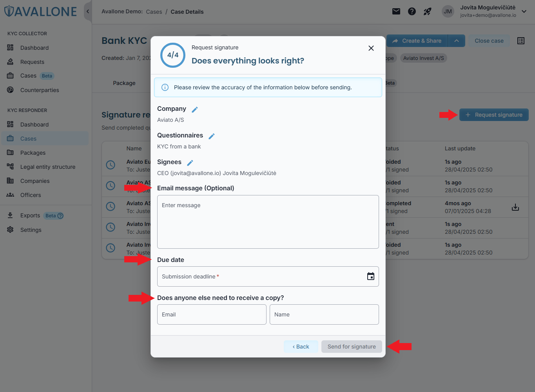Open KYC Responder Dashboard
This screenshot has width=535, height=392.
coord(34,125)
